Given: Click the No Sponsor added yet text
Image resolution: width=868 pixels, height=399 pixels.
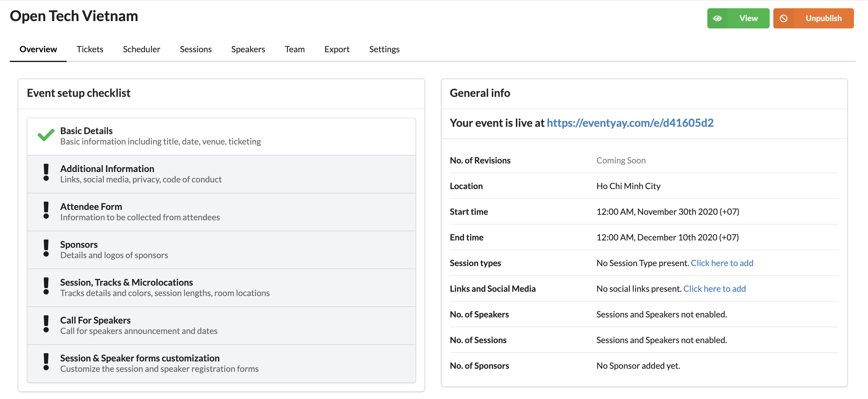Looking at the screenshot, I should tap(638, 366).
